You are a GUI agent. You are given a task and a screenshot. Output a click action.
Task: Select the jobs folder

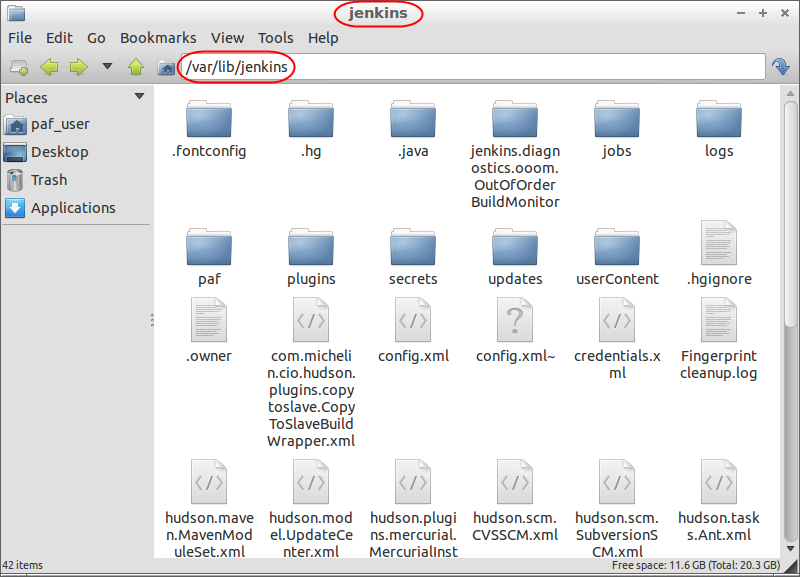click(x=617, y=129)
